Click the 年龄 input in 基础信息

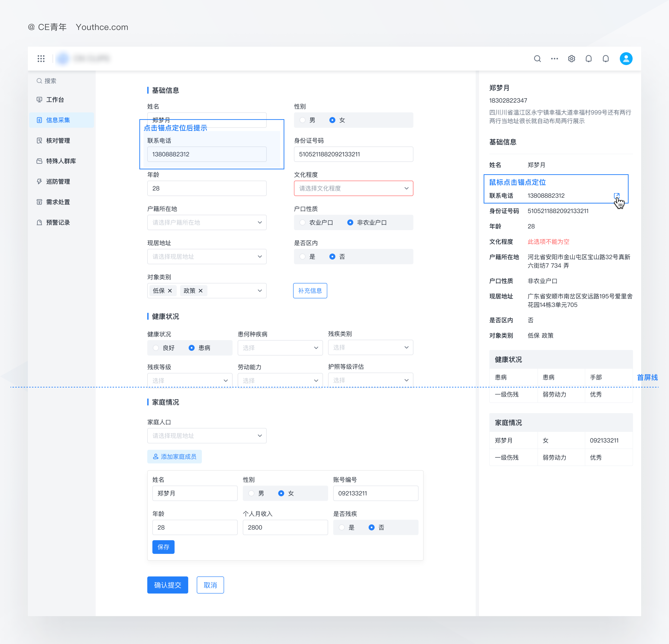207,188
